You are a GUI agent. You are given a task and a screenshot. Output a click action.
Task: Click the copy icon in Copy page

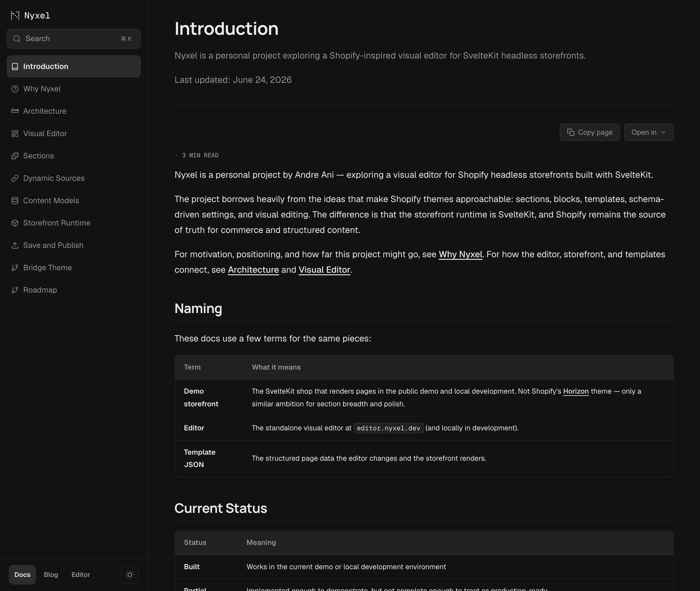(x=570, y=132)
